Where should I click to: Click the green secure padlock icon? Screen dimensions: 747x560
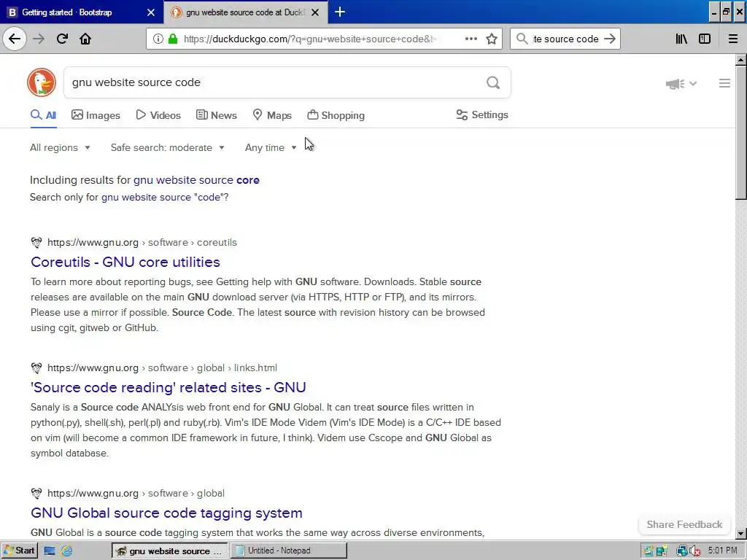pyautogui.click(x=172, y=39)
